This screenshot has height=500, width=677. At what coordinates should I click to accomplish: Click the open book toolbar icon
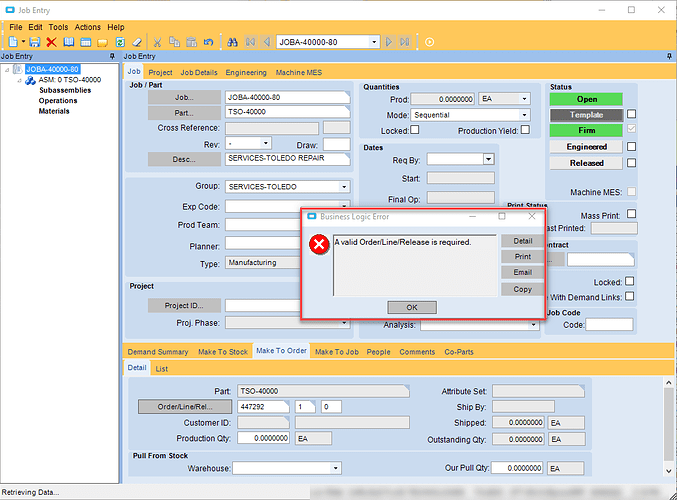(x=69, y=42)
